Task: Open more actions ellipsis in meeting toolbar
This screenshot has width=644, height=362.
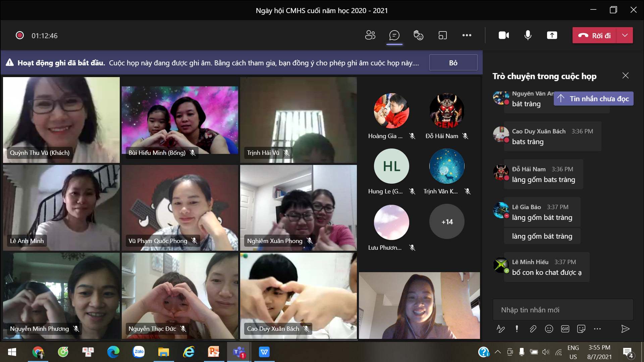Action: [467, 35]
